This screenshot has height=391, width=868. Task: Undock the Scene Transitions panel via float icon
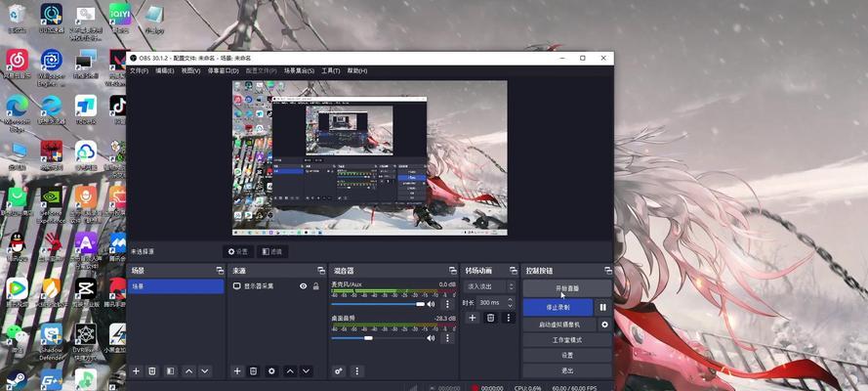(512, 271)
